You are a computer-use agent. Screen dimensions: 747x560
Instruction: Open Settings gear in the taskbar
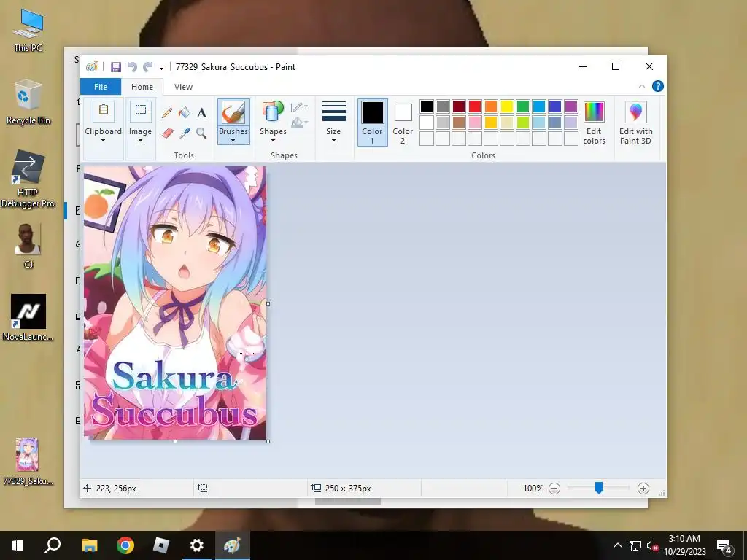197,545
